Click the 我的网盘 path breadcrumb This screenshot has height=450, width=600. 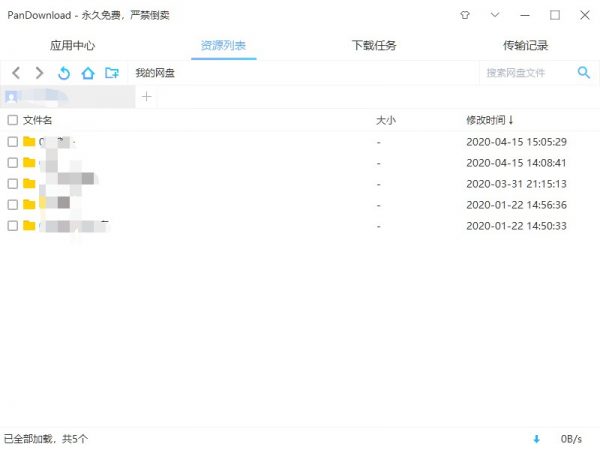click(155, 73)
